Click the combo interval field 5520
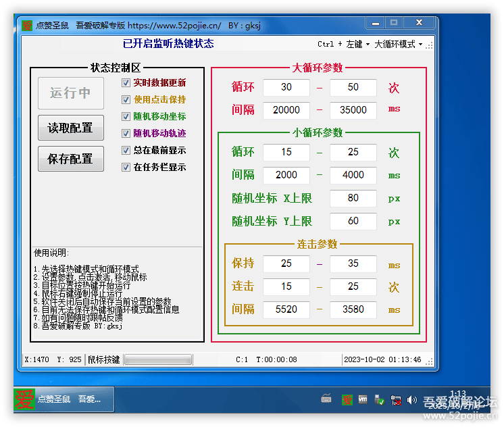This screenshot has width=504, height=427. [x=286, y=309]
